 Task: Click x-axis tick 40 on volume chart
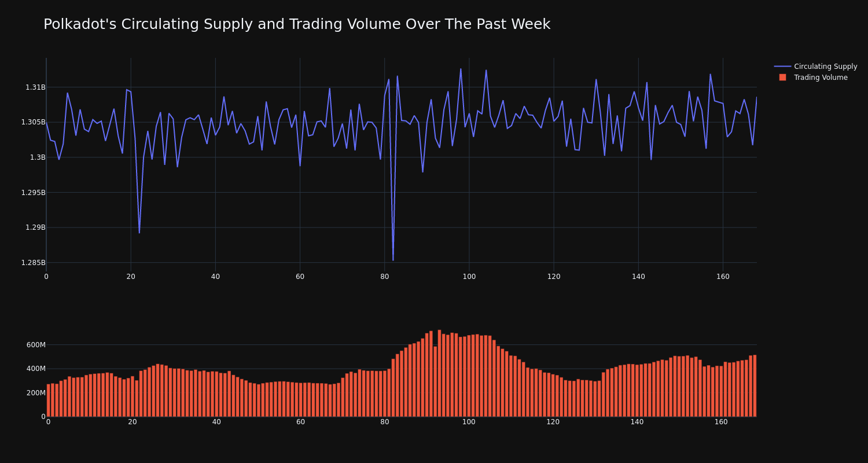216,422
